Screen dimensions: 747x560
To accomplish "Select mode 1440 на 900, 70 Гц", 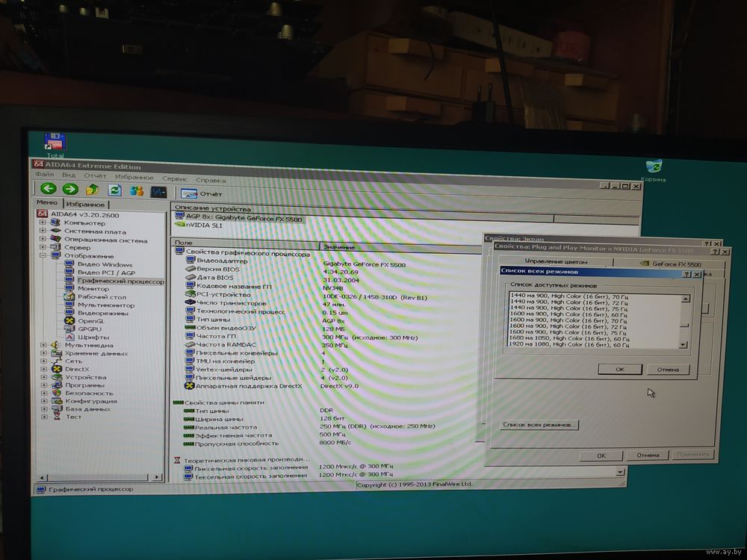I will [x=568, y=296].
